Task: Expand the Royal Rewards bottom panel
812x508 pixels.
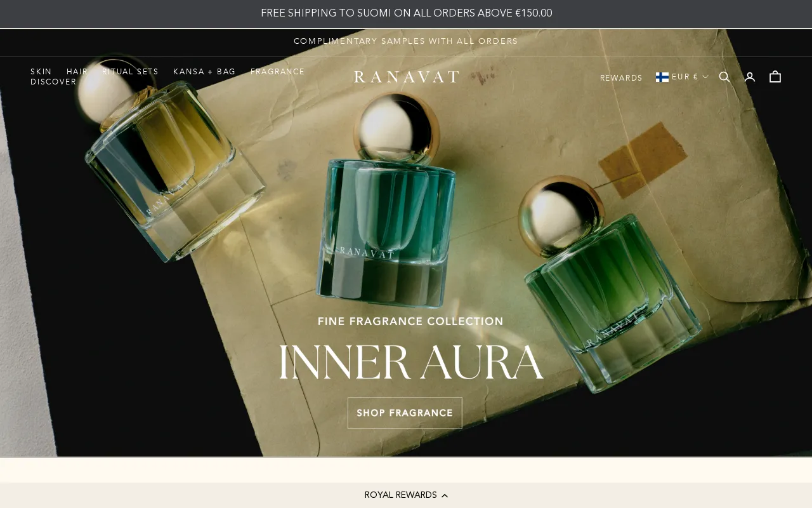Action: pos(406,495)
